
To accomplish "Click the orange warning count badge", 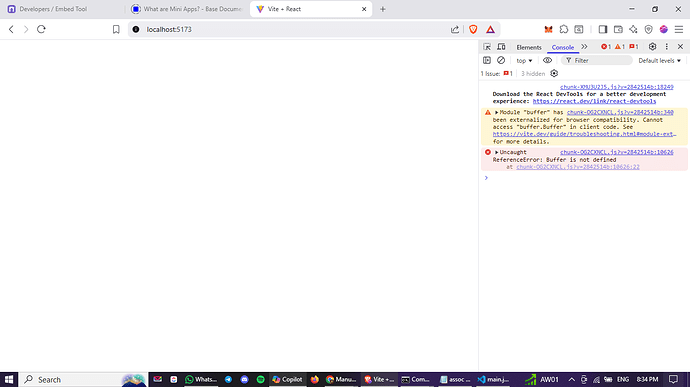I will point(620,47).
